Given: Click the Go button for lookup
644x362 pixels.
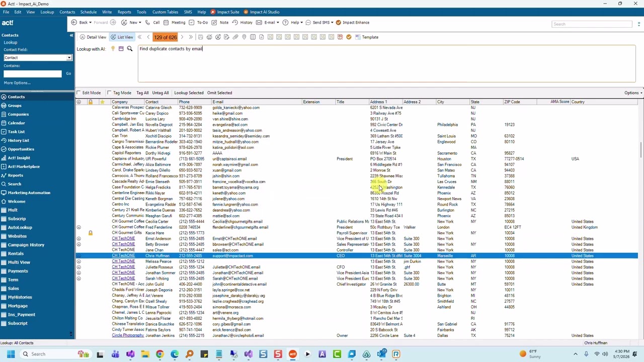Looking at the screenshot, I should tap(68, 74).
